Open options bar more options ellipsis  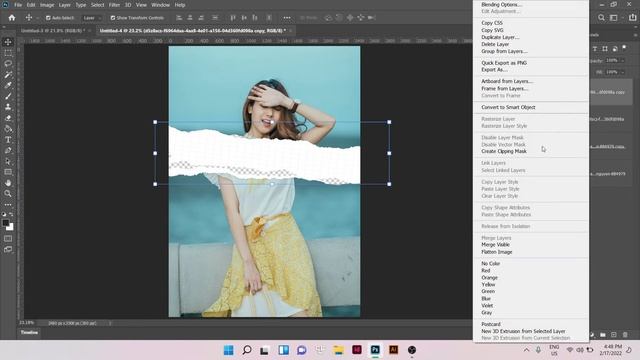(x=287, y=18)
